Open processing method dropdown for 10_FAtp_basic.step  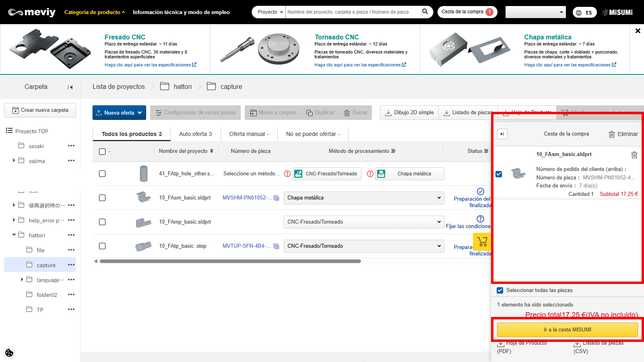pos(364,246)
